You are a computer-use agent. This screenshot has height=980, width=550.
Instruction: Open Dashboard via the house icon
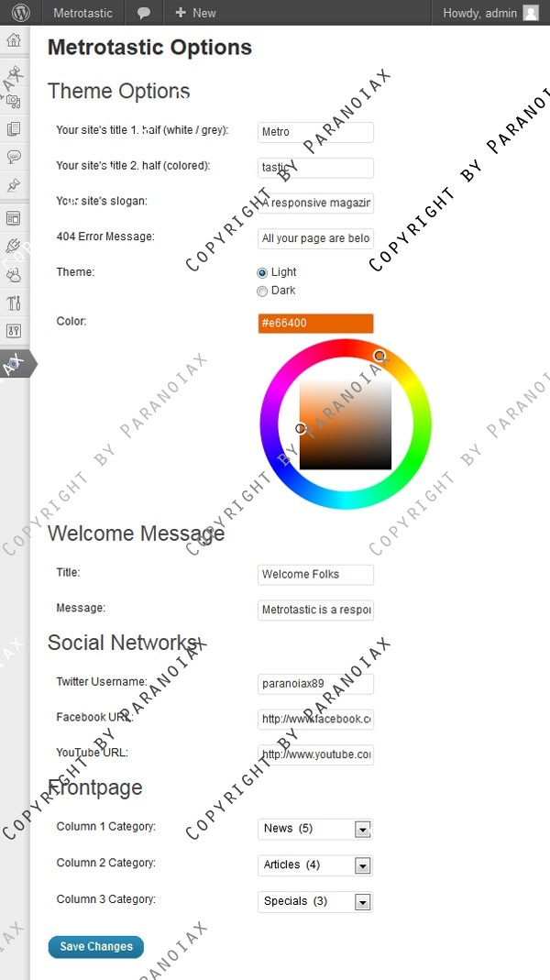point(14,40)
